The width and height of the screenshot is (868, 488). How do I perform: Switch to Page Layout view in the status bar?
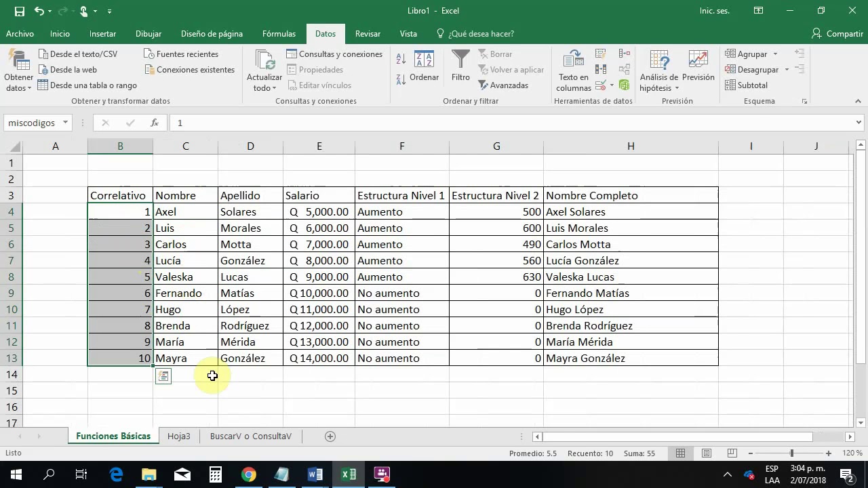[x=706, y=453]
